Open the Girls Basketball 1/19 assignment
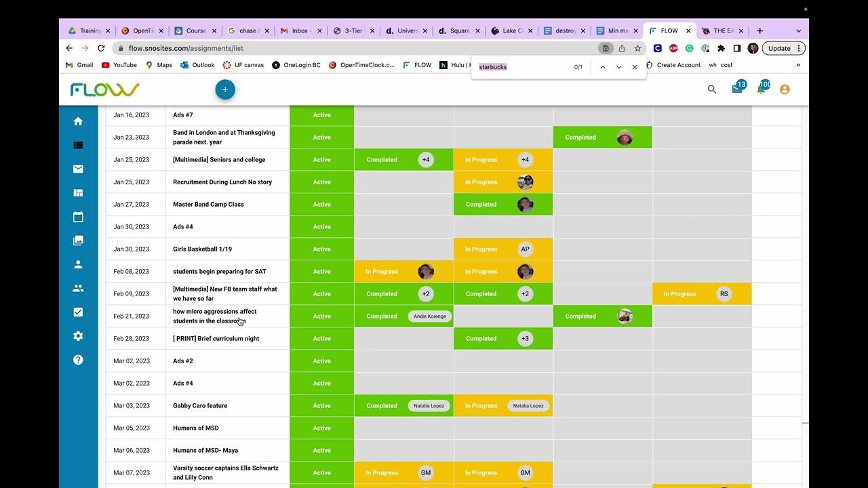 tap(202, 249)
